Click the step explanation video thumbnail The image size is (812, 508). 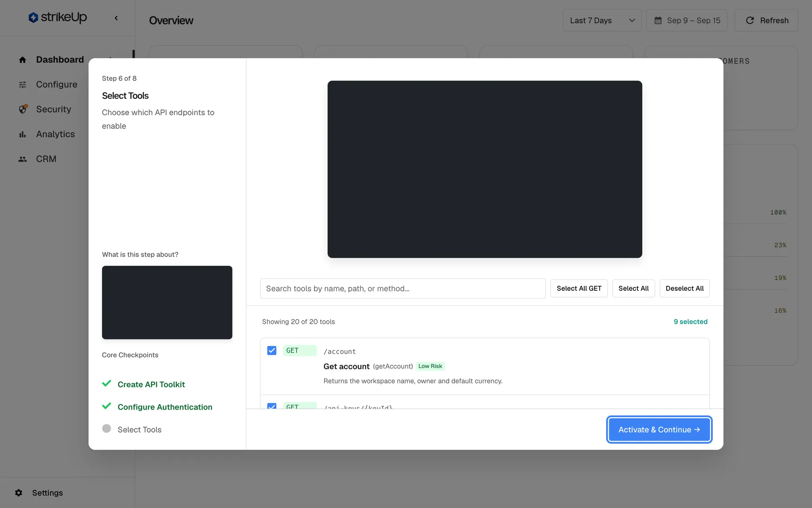tap(167, 303)
